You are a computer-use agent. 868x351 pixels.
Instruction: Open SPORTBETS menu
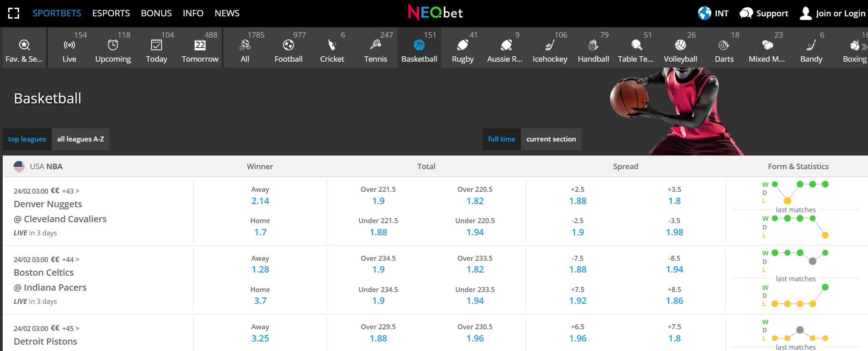(57, 13)
